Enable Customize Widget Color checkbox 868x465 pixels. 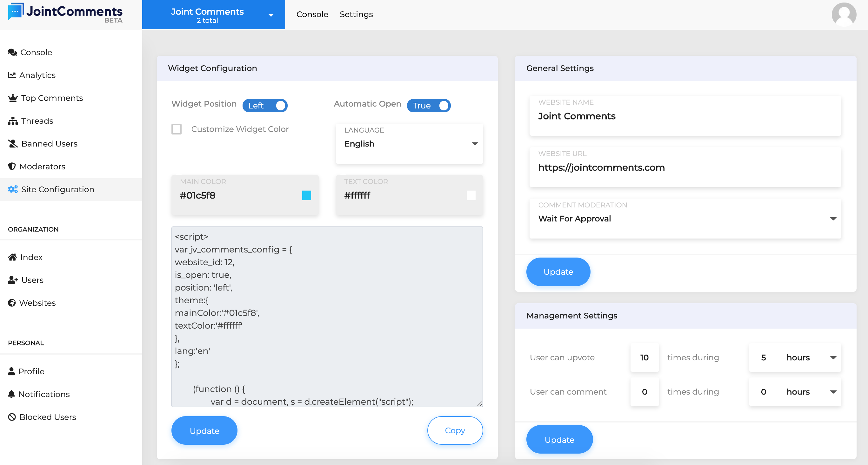(x=176, y=129)
